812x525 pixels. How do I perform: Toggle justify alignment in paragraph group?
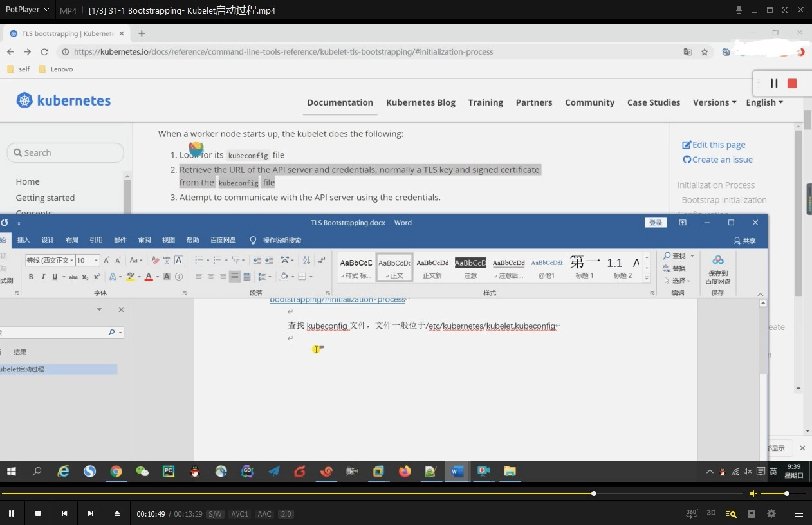234,276
